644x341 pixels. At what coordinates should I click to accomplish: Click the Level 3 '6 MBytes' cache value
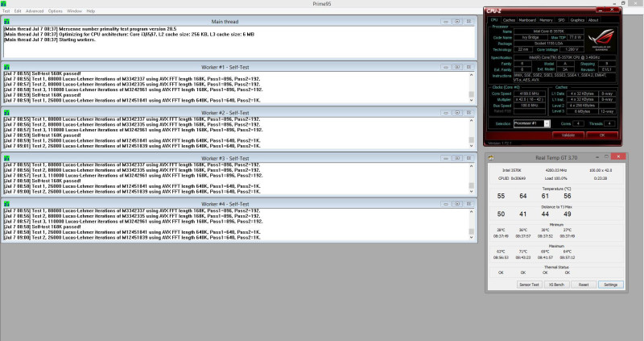(x=582, y=111)
